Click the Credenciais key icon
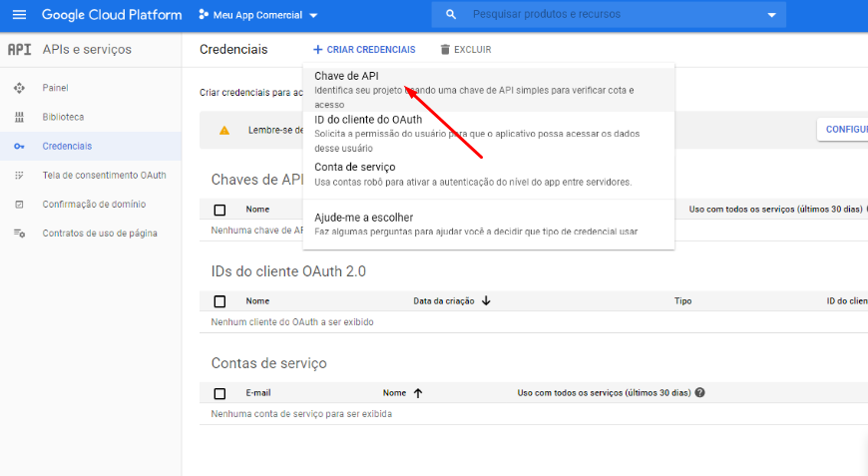The image size is (868, 476). click(19, 146)
